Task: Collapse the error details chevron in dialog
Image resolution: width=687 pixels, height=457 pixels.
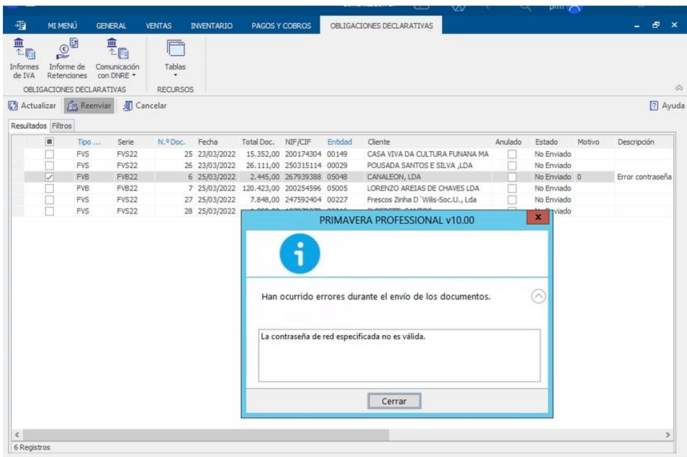Action: point(538,296)
